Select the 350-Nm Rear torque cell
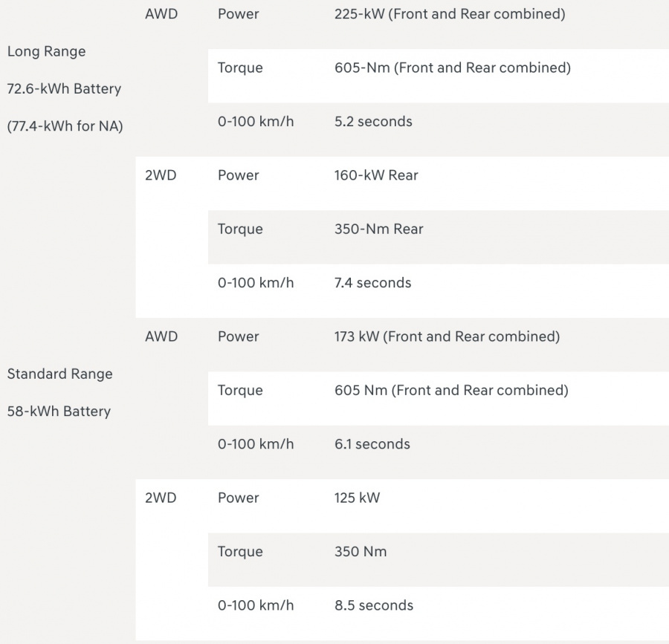The width and height of the screenshot is (669, 644). pyautogui.click(x=378, y=229)
